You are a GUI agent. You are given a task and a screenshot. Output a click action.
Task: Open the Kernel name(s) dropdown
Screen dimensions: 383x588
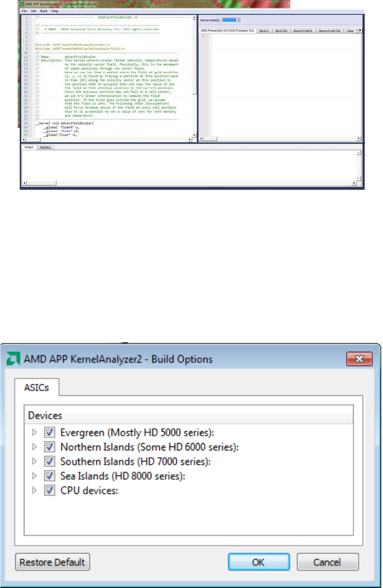click(x=231, y=20)
